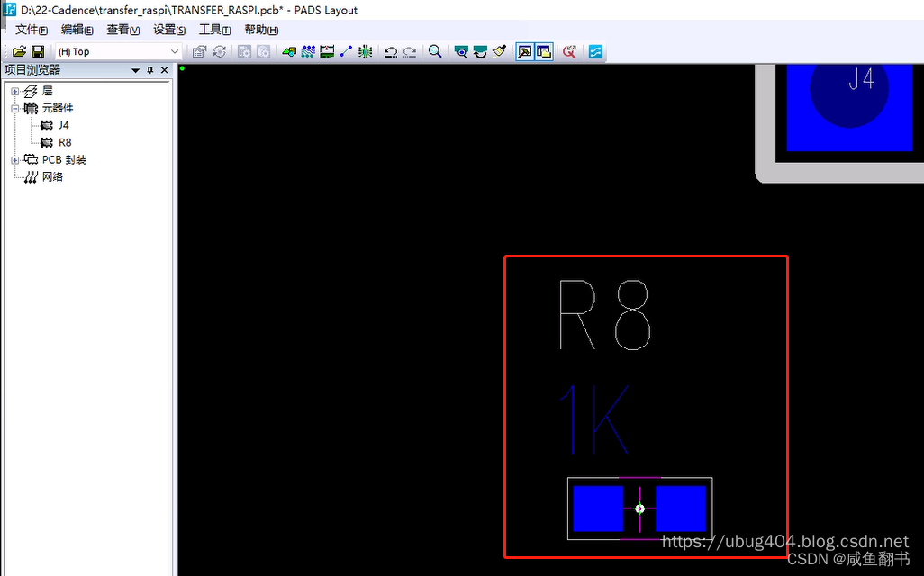Open the 查看(V) menu
Screen dimensions: 924x576
pos(123,30)
